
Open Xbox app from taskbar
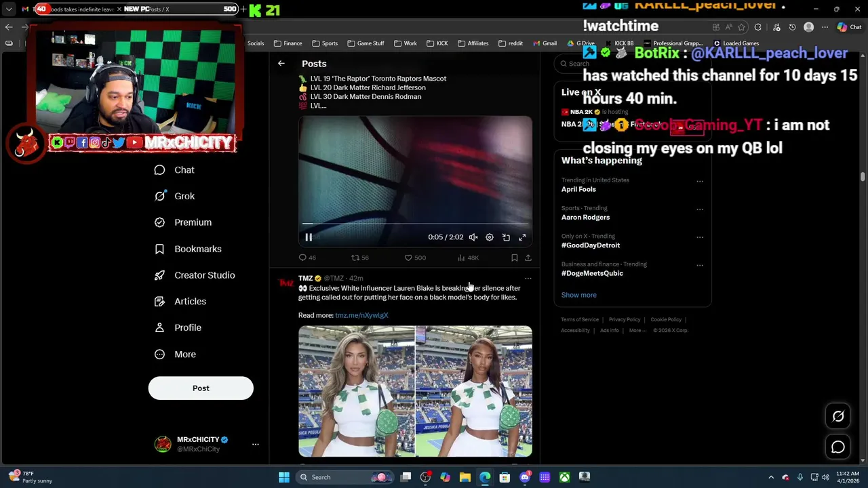coord(564,477)
